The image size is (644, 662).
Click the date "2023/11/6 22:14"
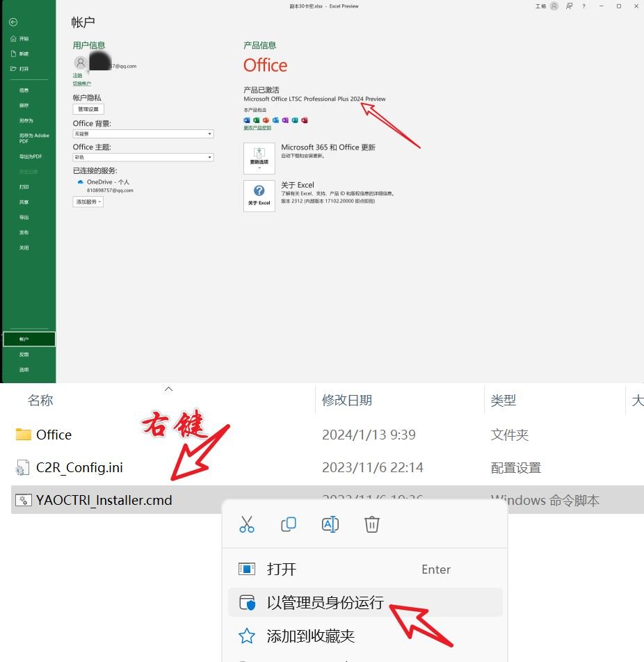click(373, 467)
